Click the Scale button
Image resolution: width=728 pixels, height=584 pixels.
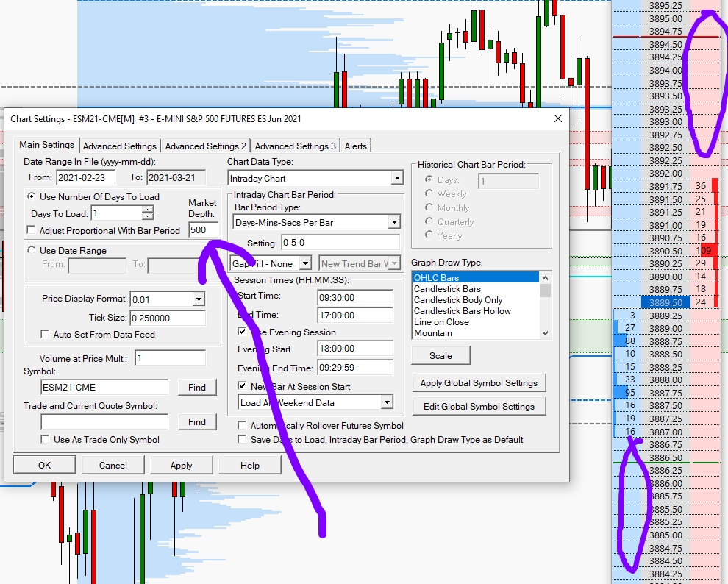[x=440, y=355]
